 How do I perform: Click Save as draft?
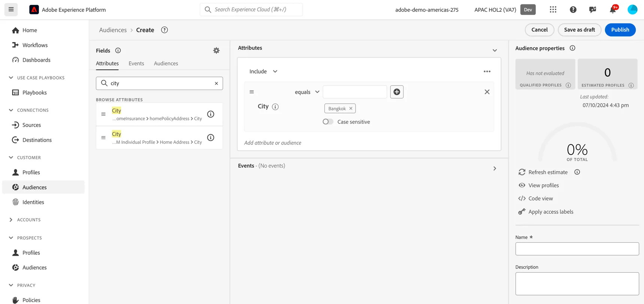[x=579, y=30]
